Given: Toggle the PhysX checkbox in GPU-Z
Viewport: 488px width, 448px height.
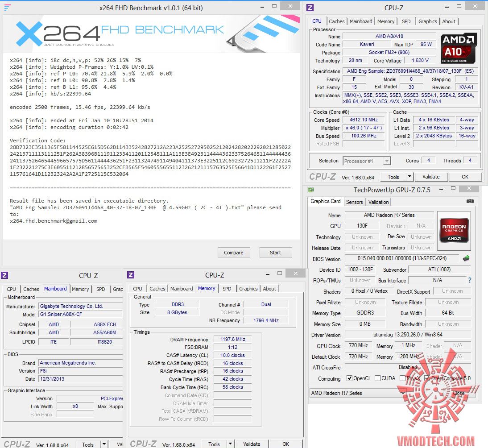Looking at the screenshot, I should 402,378.
